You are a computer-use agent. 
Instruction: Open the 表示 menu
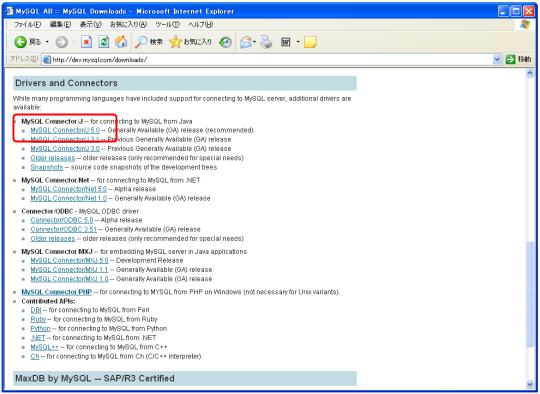point(91,24)
